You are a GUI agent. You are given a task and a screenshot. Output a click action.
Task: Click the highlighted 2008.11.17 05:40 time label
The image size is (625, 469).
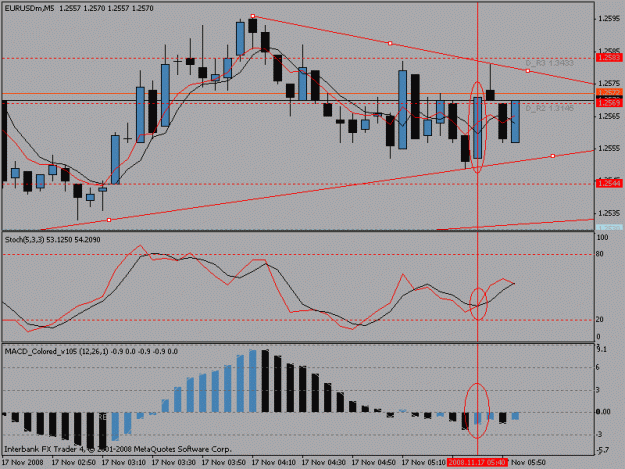click(477, 463)
